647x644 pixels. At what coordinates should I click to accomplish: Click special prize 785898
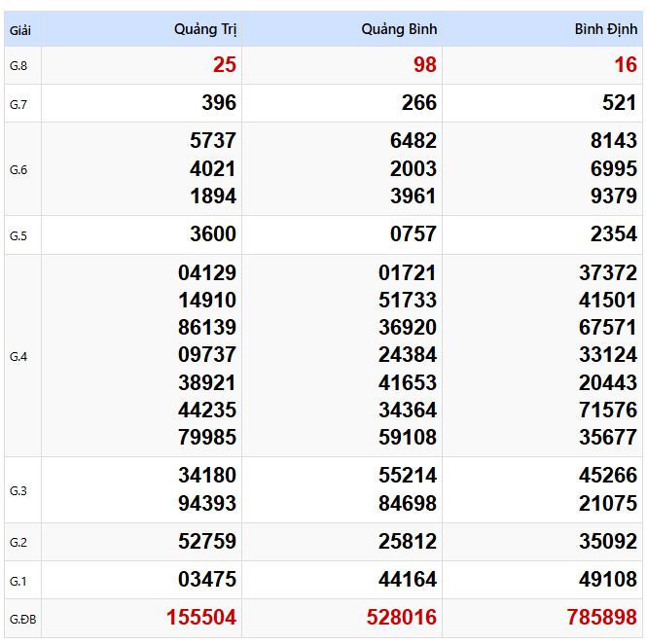pyautogui.click(x=602, y=617)
